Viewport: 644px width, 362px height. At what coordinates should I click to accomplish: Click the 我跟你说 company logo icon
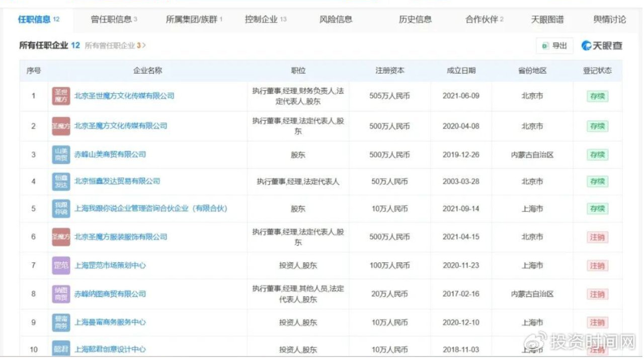[60, 208]
